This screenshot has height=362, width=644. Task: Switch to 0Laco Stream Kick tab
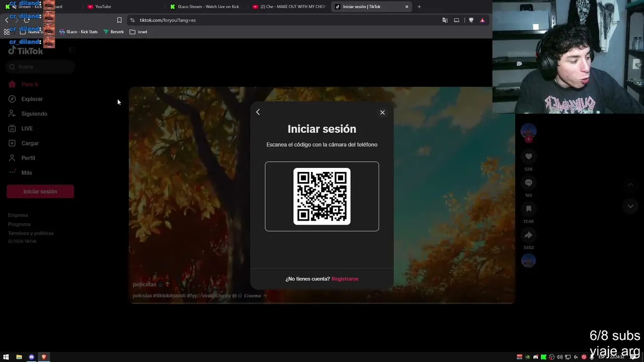[206, 7]
